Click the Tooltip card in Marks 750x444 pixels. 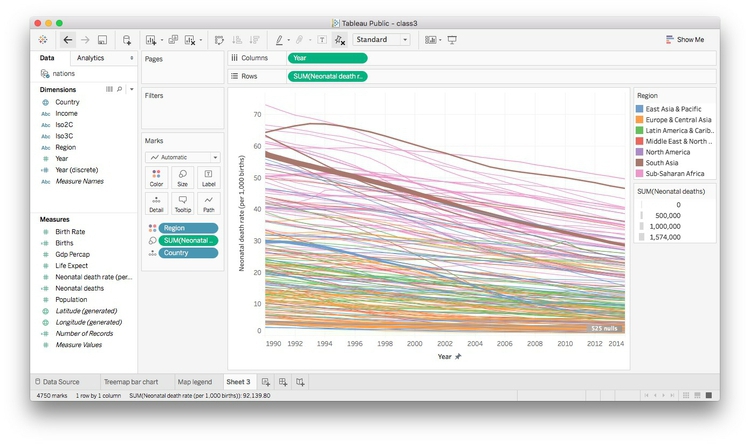(x=182, y=203)
